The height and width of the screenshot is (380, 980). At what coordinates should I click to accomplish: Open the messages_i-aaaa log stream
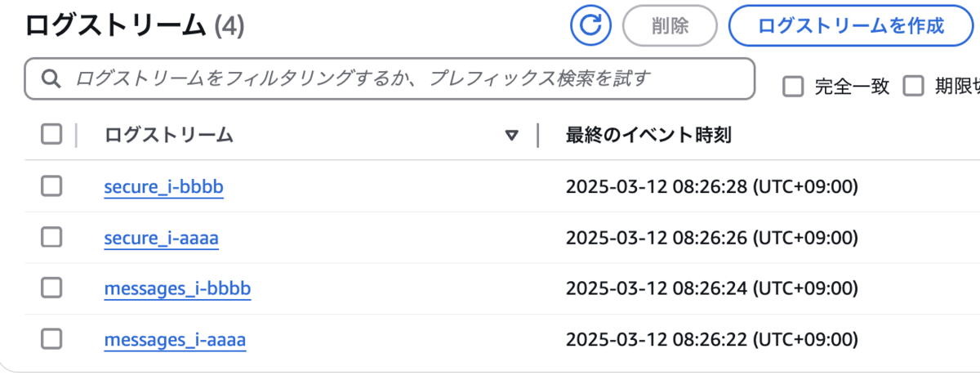click(175, 340)
